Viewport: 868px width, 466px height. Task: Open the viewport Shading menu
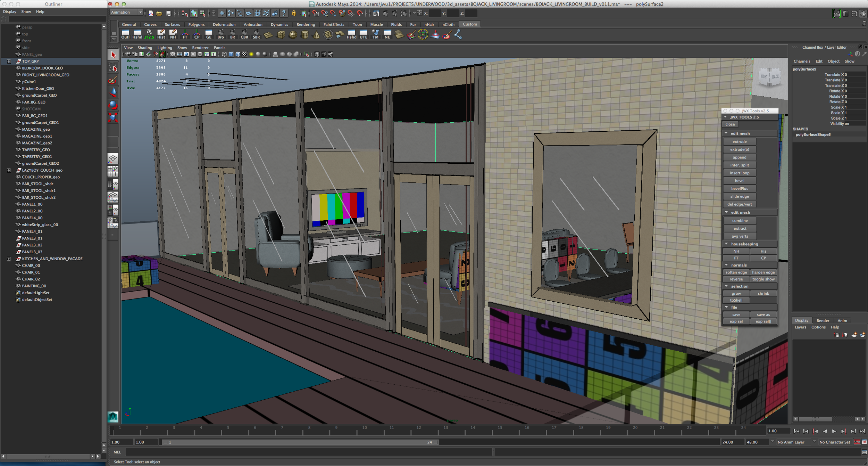[x=145, y=48]
